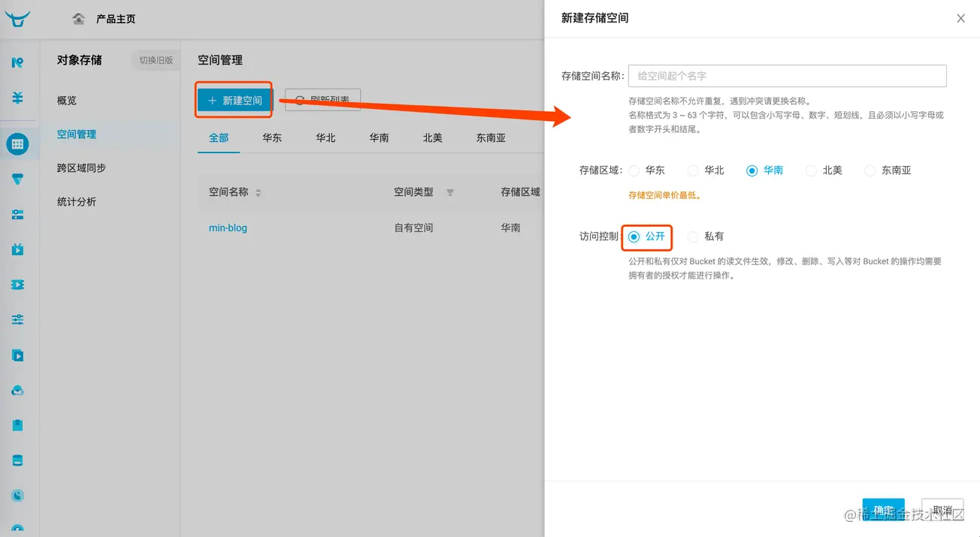This screenshot has height=537, width=980.
Task: Choose 私有 access control radio
Action: pyautogui.click(x=693, y=237)
